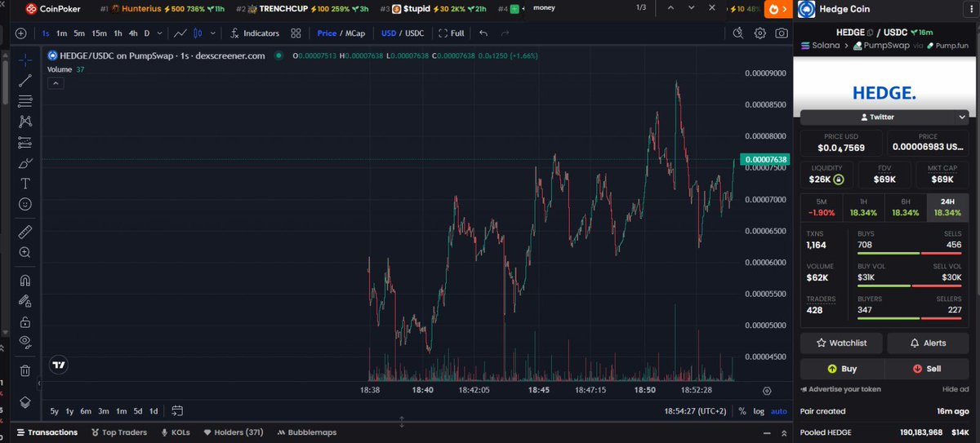Click Advertise your token link
This screenshot has height=443, width=980.
click(x=840, y=389)
